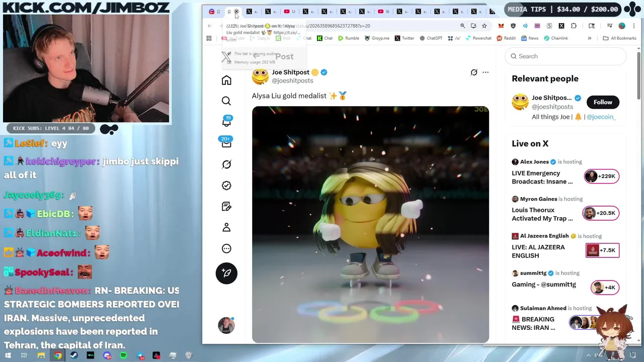This screenshot has width=644, height=362.
Task: Open the MetaMask fox extension icon
Action: click(x=501, y=26)
